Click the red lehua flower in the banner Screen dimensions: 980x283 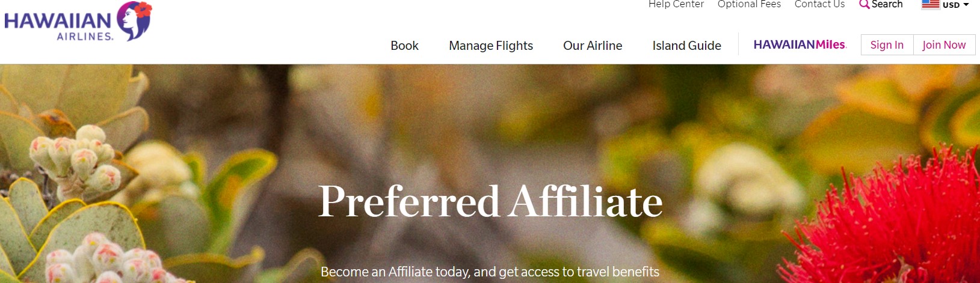[890, 228]
